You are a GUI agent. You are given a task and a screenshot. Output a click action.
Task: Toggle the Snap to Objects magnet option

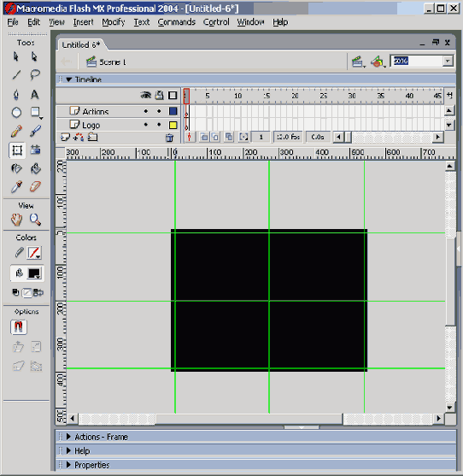pos(19,327)
